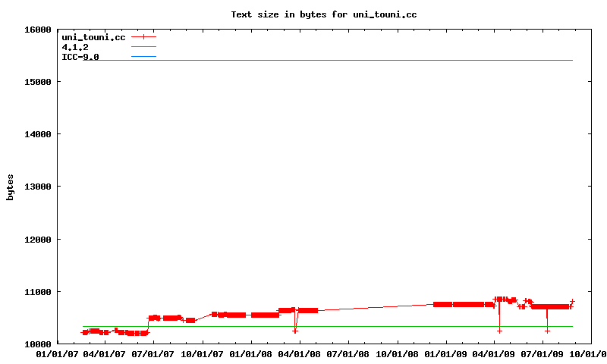This screenshot has width=607, height=364.
Task: Click the blue ICC-9.0 legend line sample
Action: tap(143, 57)
